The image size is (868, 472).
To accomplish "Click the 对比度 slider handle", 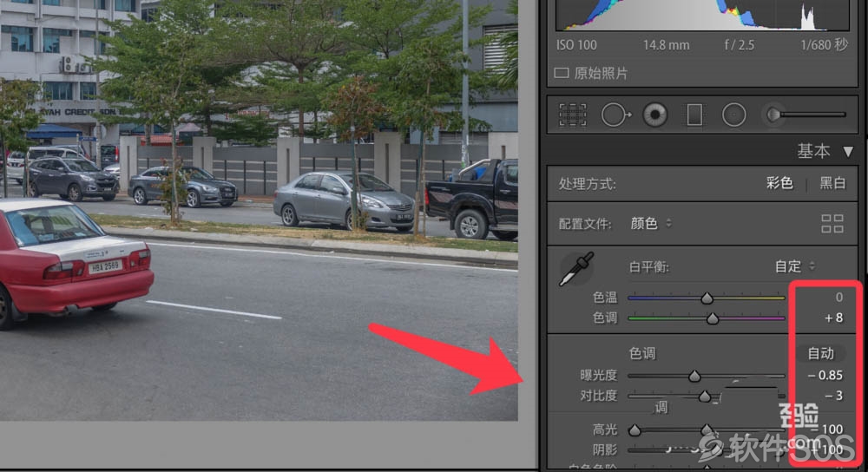I will pos(704,397).
